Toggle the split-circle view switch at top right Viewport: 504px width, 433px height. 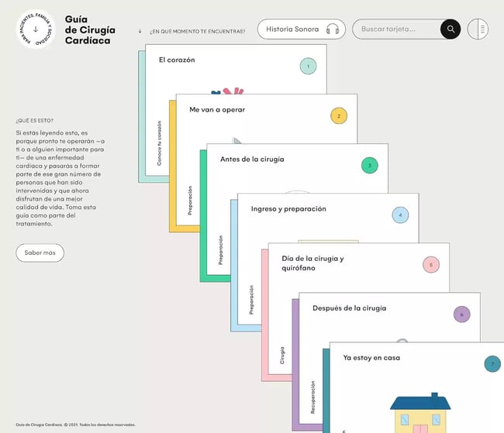(x=478, y=29)
